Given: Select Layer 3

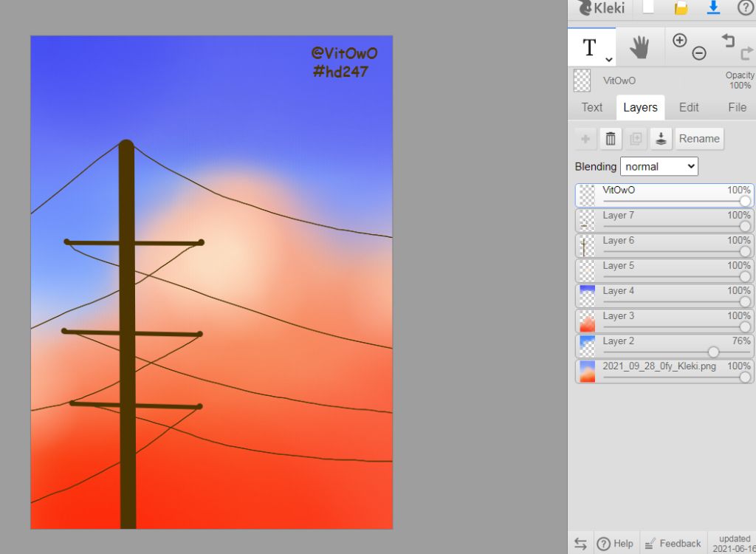Looking at the screenshot, I should click(x=664, y=321).
